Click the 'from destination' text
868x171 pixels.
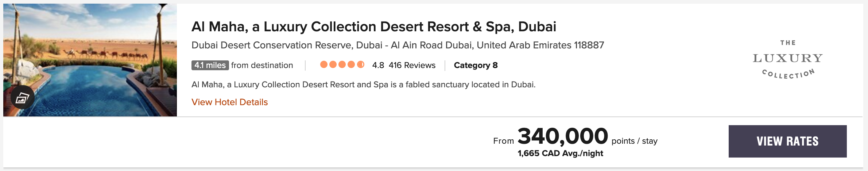click(x=262, y=65)
